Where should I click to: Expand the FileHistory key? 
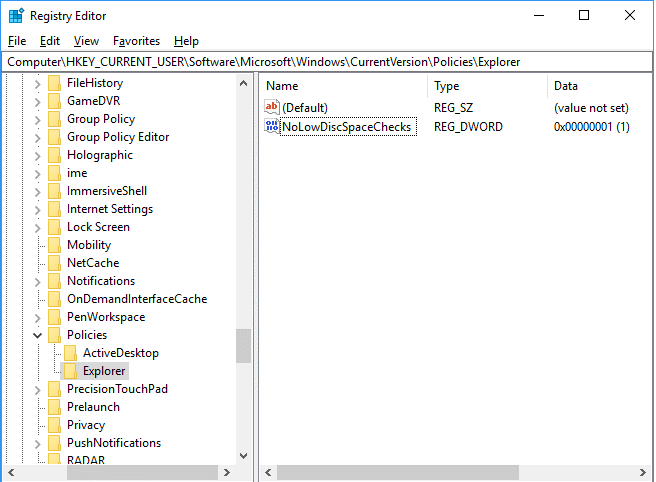coord(38,84)
